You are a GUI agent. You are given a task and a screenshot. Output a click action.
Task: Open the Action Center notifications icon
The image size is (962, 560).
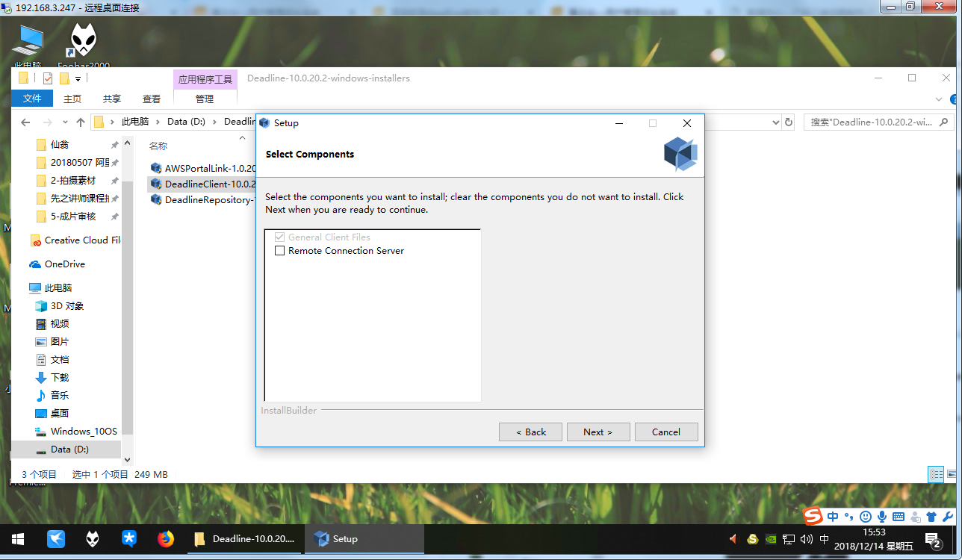932,538
